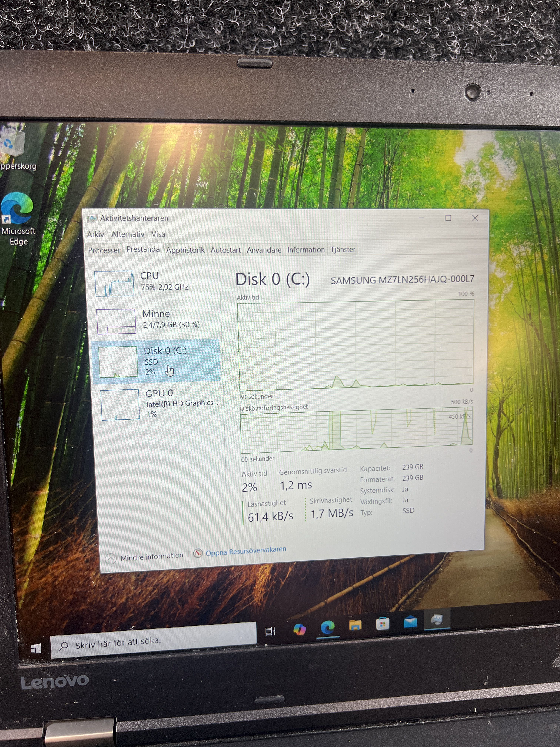
Task: Open the Autostart tab
Action: click(226, 250)
